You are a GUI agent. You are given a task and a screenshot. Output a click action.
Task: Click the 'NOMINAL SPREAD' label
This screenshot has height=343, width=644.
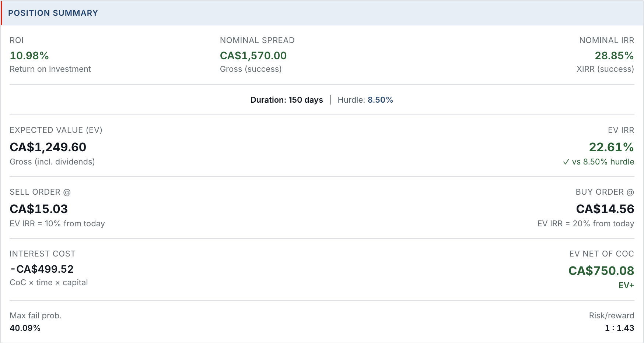point(257,40)
